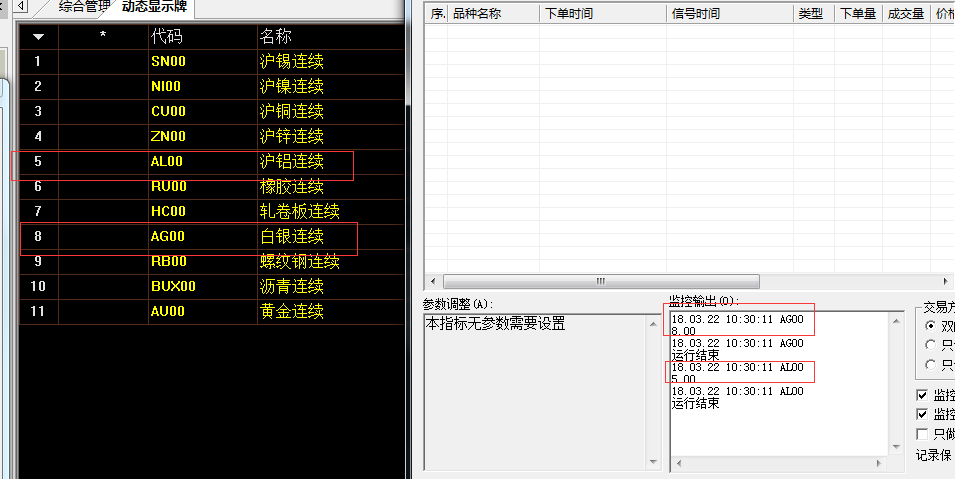Screen dimensions: 955x479
Task: Click the 下单量 column header
Action: (x=858, y=13)
